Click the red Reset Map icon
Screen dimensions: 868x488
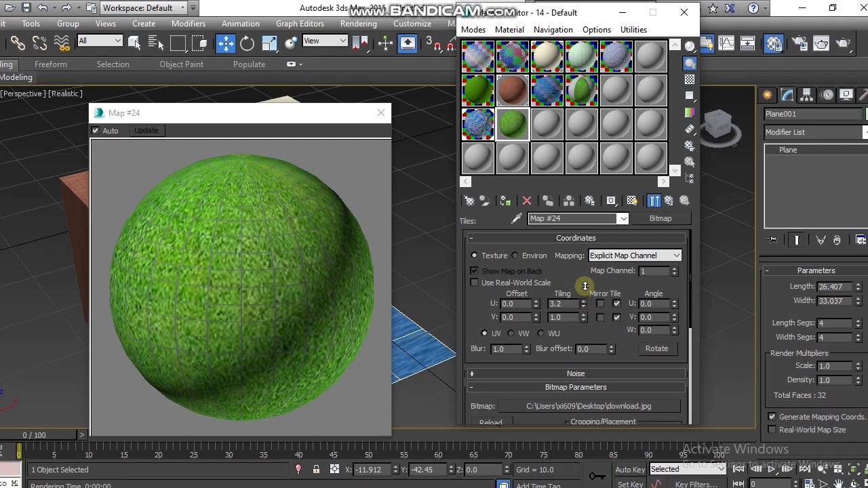527,201
